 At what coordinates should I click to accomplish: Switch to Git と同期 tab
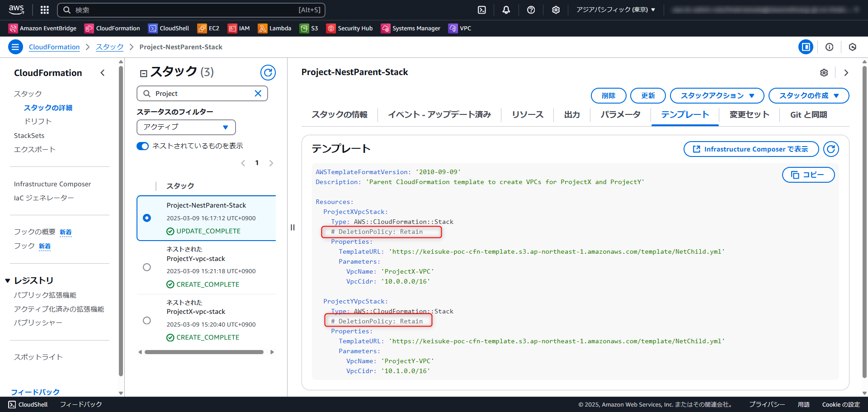pyautogui.click(x=808, y=115)
